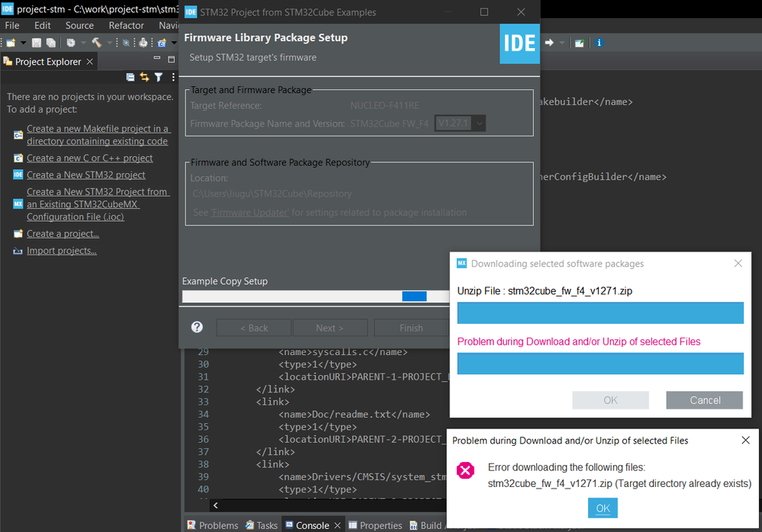Click the blue information center icon
This screenshot has width=762, height=532.
600,43
